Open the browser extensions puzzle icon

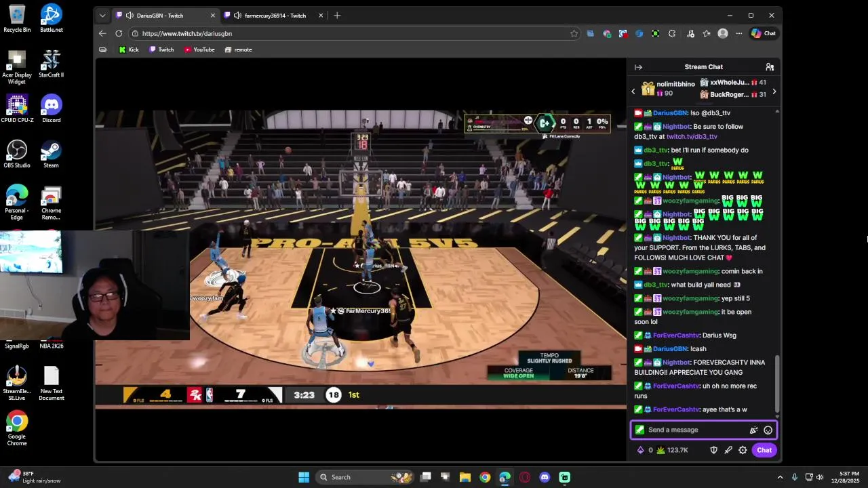[672, 33]
